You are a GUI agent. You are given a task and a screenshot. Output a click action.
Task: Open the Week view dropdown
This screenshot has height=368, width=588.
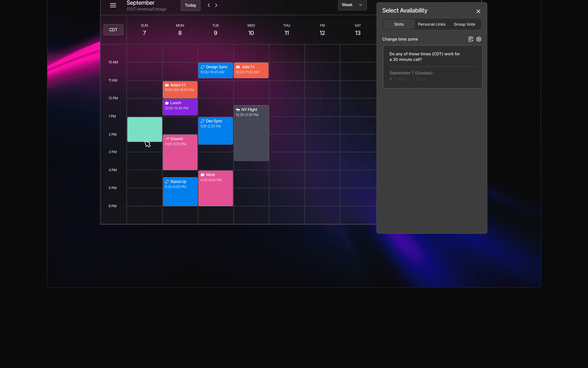(352, 5)
